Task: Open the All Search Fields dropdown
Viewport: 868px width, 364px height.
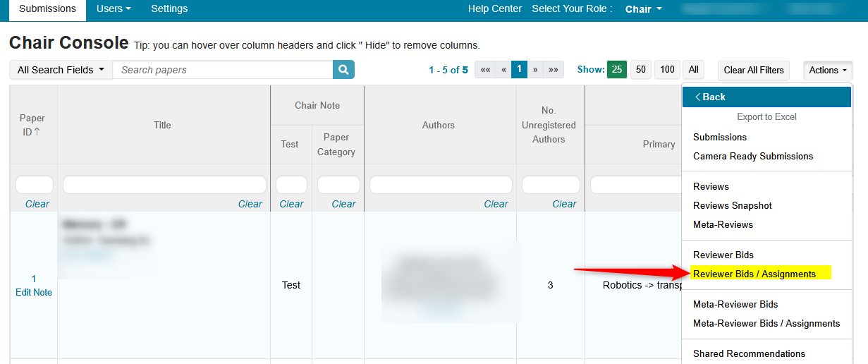Action: [x=61, y=70]
